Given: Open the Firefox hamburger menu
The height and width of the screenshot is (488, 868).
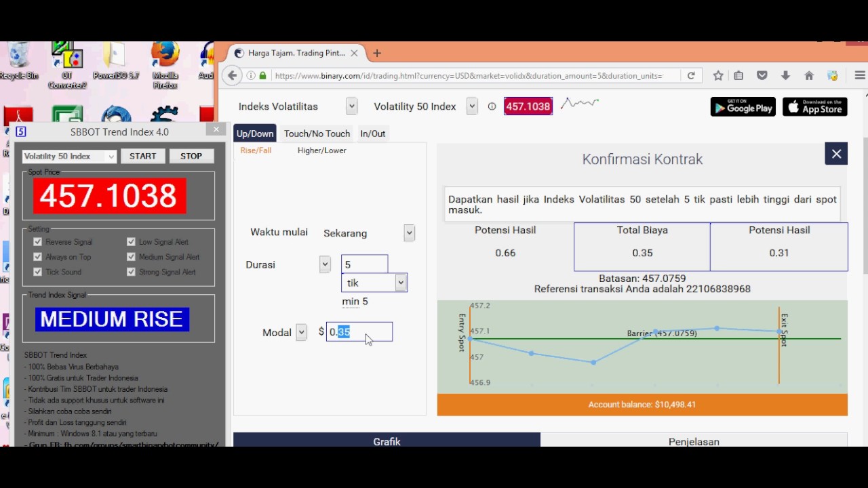Looking at the screenshot, I should coord(860,76).
